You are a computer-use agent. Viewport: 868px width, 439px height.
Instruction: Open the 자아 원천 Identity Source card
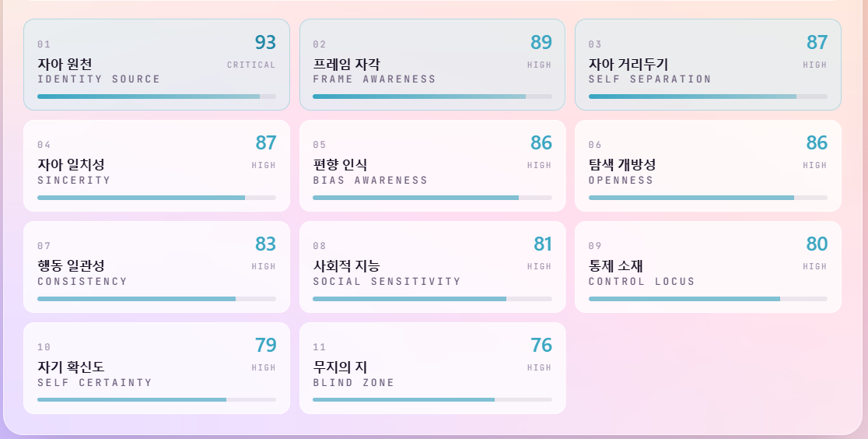point(156,65)
